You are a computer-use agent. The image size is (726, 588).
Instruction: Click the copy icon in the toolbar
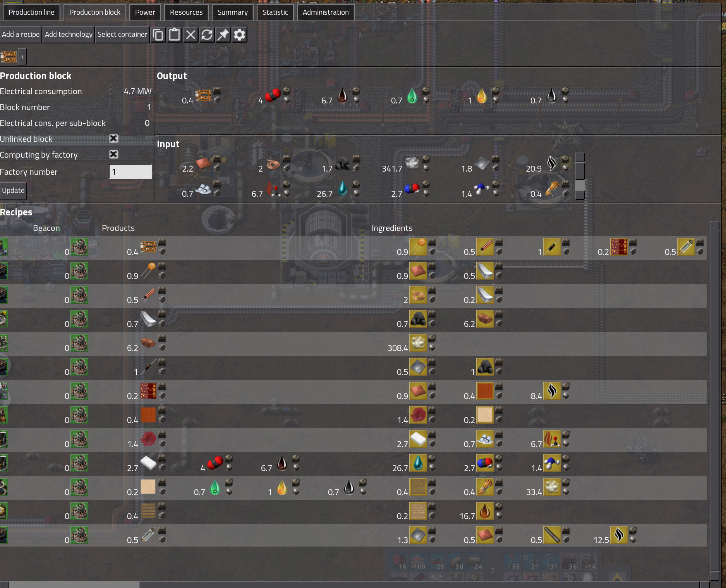pyautogui.click(x=158, y=35)
